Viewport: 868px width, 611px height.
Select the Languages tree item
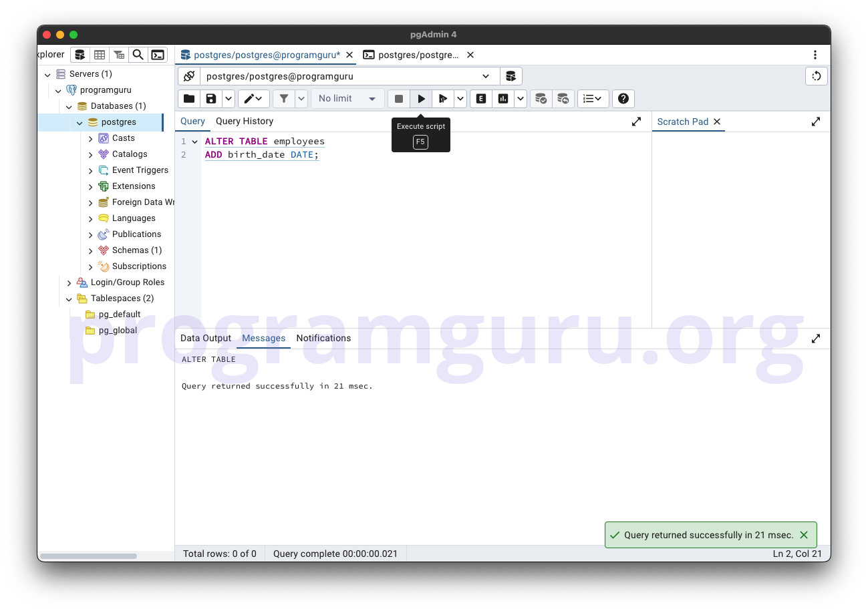[x=134, y=218]
